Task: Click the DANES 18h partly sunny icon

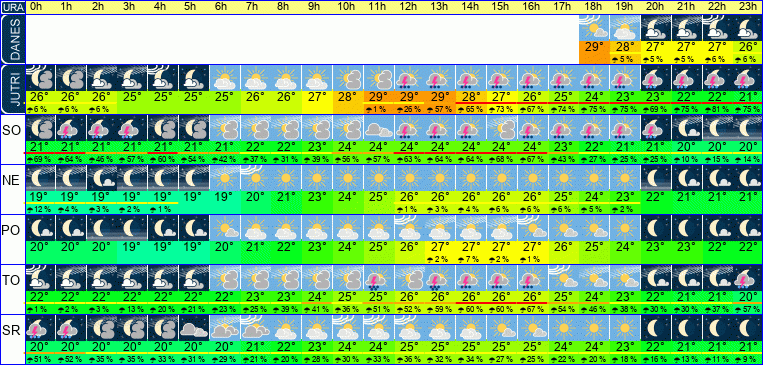Action: click(594, 28)
